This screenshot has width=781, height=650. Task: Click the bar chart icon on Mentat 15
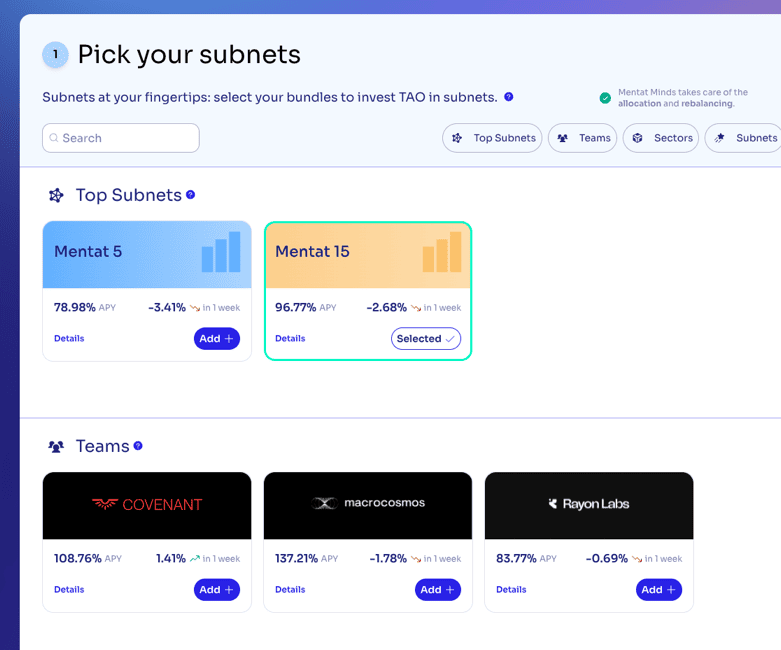(441, 253)
